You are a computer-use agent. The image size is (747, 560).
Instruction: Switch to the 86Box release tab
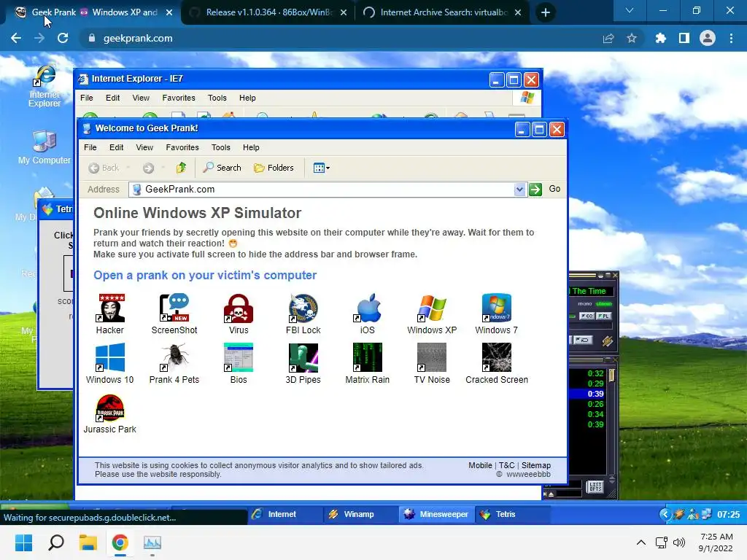tap(268, 12)
